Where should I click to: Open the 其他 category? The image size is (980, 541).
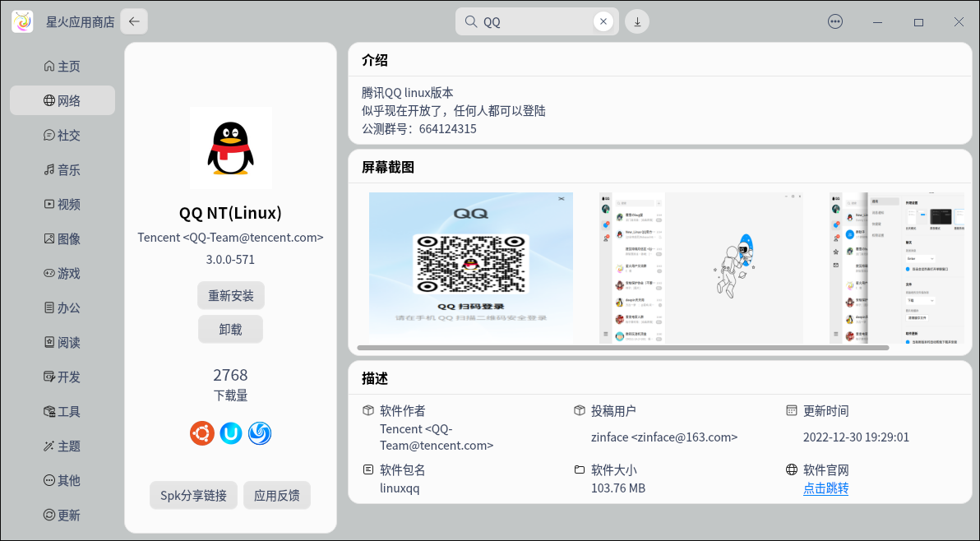[62, 480]
